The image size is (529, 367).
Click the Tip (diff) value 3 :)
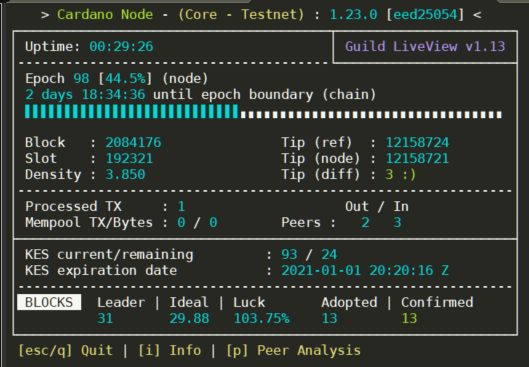pos(401,174)
